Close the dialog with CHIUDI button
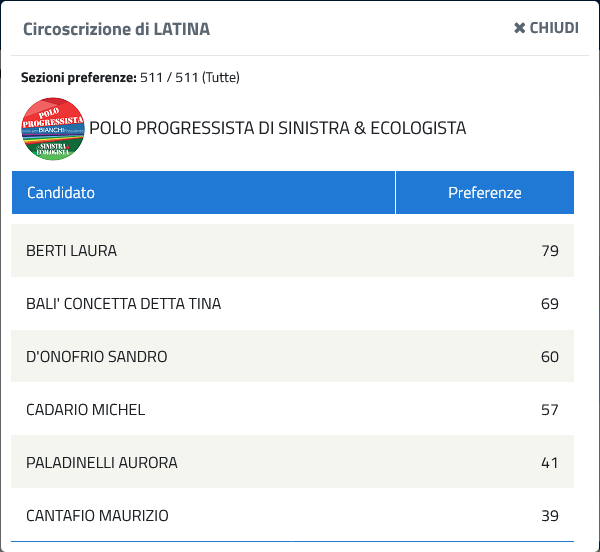The width and height of the screenshot is (600, 552). click(x=546, y=28)
